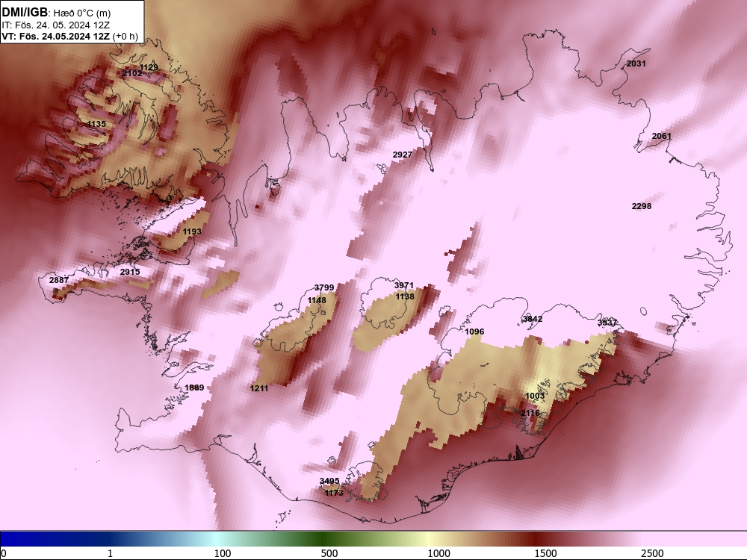The height and width of the screenshot is (560, 747).
Task: Click the map value 3971
Action: pos(404,285)
